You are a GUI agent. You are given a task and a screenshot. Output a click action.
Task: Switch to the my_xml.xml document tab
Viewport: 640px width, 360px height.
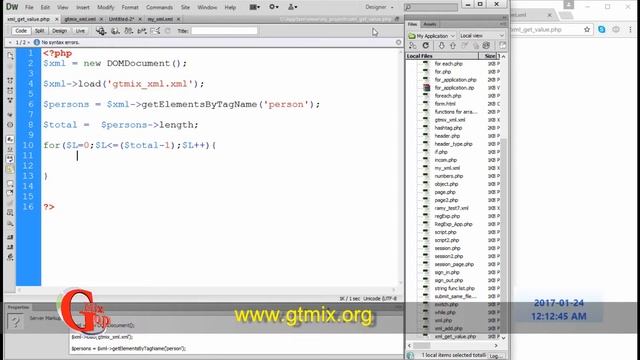[x=160, y=19]
